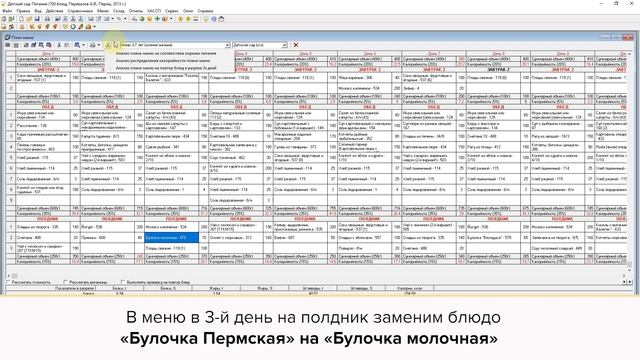This screenshot has height=360, width=640.
Task: Click the 'День 7' column header
Action: [x=434, y=54]
